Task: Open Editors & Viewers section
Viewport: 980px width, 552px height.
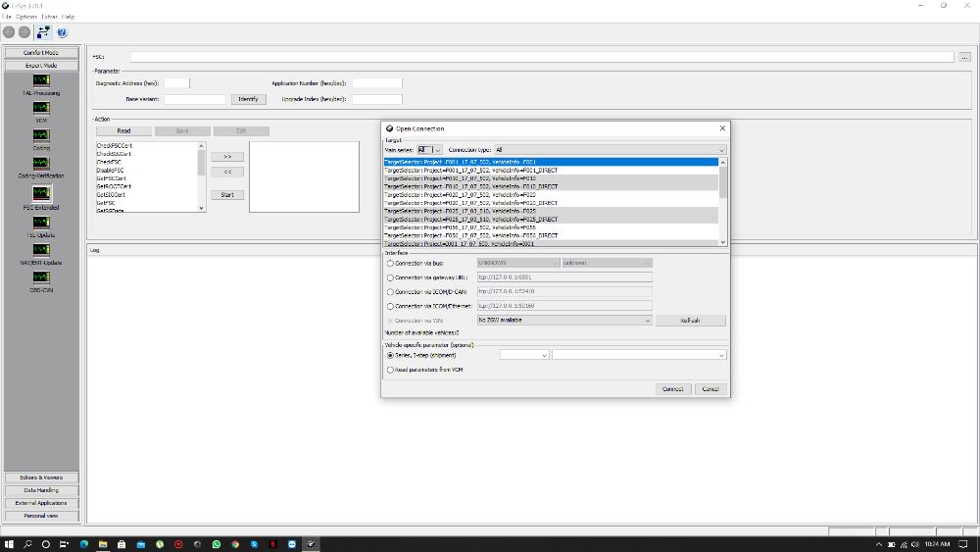Action: (41, 477)
